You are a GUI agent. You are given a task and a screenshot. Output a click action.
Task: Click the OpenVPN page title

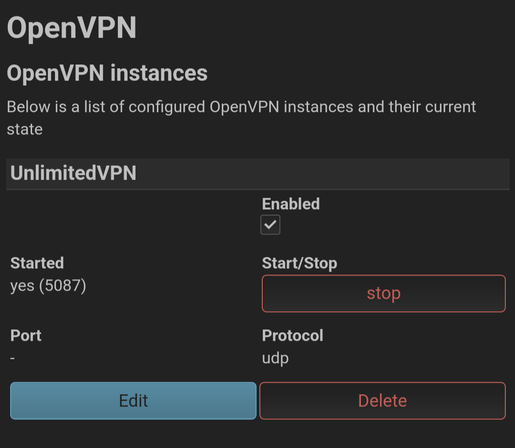pyautogui.click(x=72, y=27)
